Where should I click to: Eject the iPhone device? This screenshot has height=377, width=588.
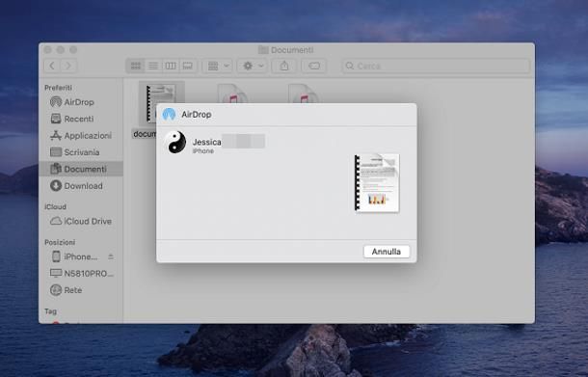click(x=111, y=257)
